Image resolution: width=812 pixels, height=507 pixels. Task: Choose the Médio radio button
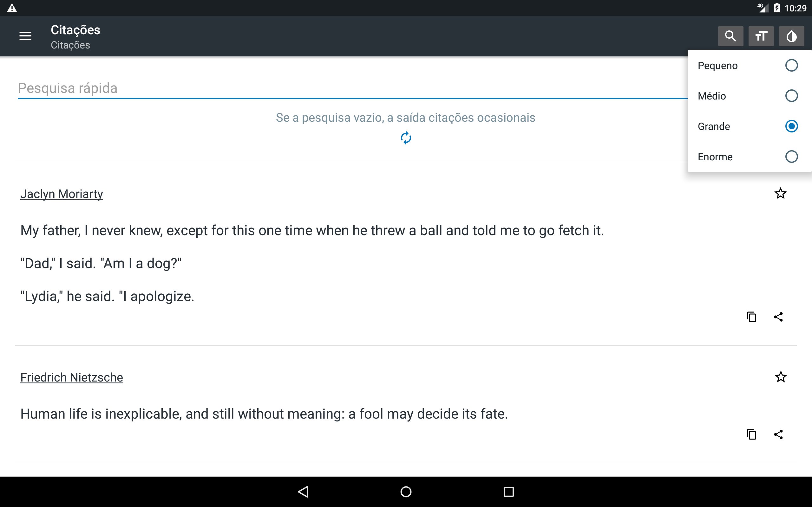pos(791,96)
